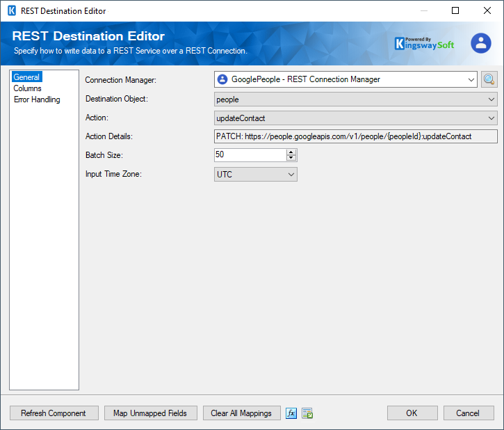Click the Batch Size label
This screenshot has height=430, width=504.
[x=104, y=155]
